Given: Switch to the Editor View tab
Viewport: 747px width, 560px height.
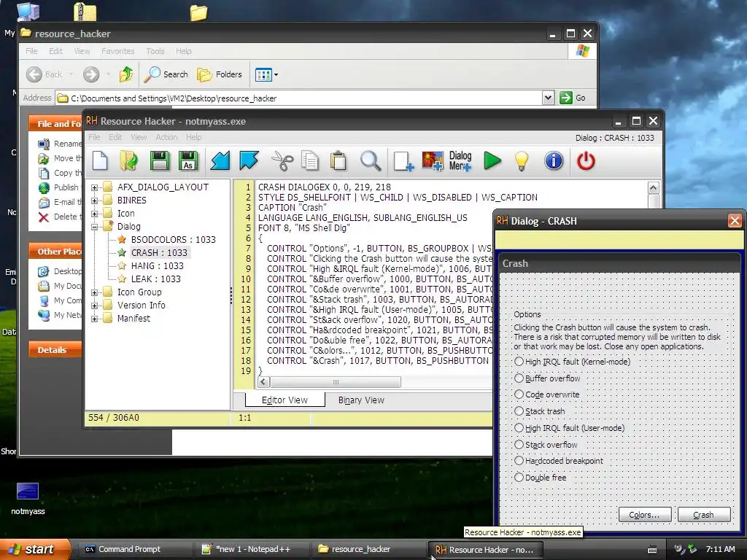Looking at the screenshot, I should pos(285,400).
